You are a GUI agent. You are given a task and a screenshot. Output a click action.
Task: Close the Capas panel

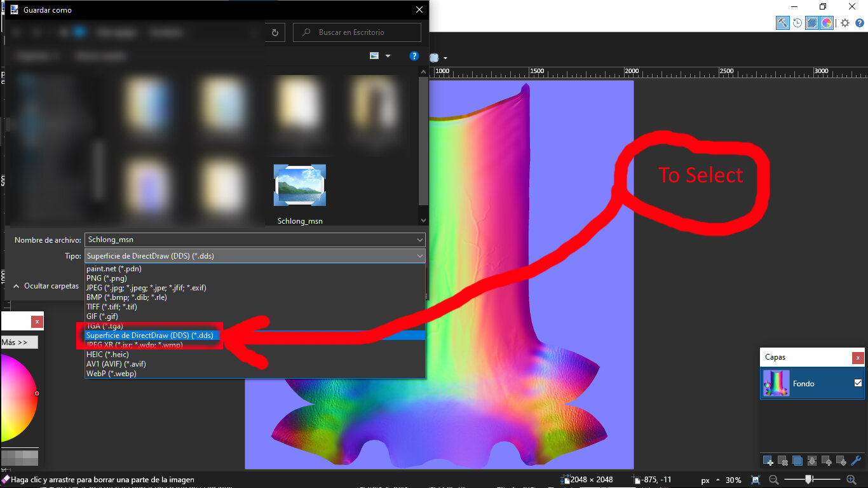(x=858, y=358)
